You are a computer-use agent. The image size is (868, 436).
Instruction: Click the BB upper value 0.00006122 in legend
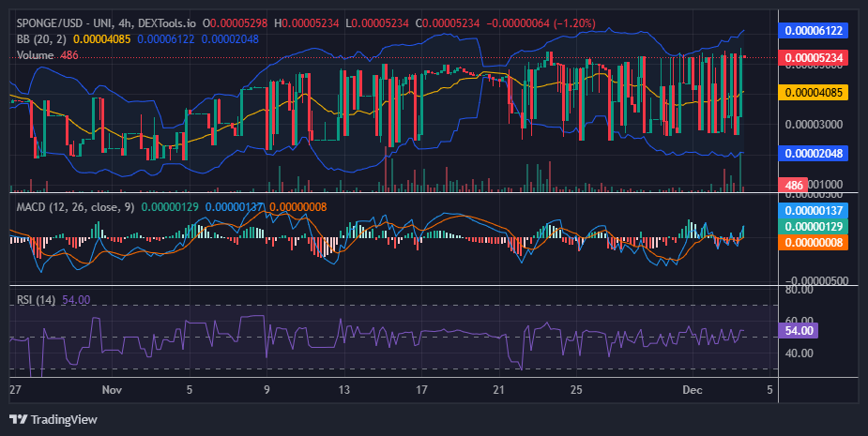[x=166, y=39]
